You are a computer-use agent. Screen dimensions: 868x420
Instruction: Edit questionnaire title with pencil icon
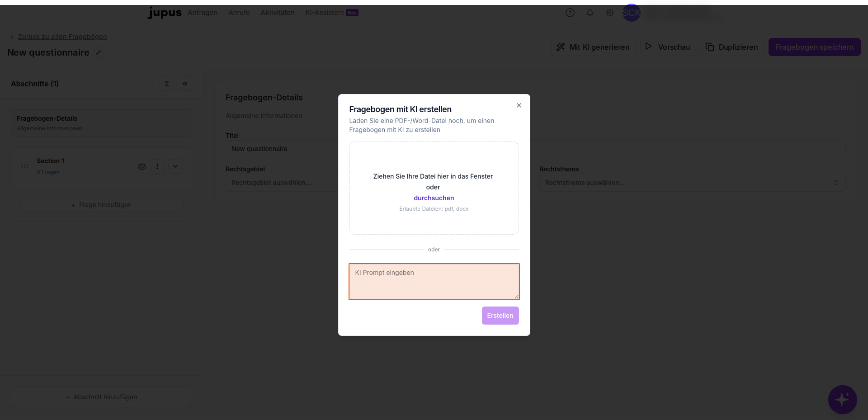tap(99, 52)
